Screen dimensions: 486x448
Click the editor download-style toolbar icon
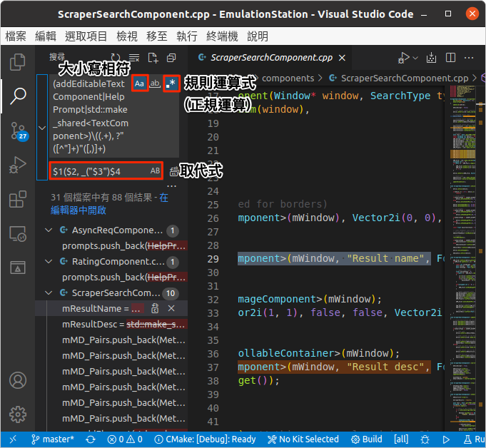click(431, 58)
